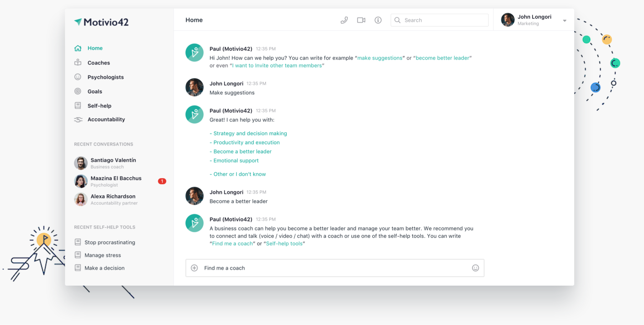The image size is (644, 325).
Task: Start a video call with the camera icon
Action: pyautogui.click(x=361, y=20)
